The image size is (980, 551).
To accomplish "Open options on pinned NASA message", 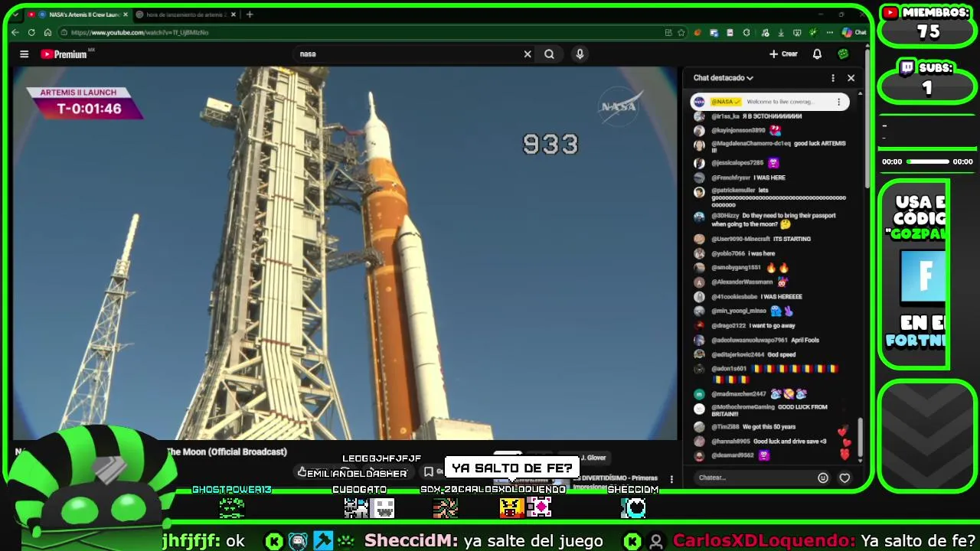I will coord(838,102).
